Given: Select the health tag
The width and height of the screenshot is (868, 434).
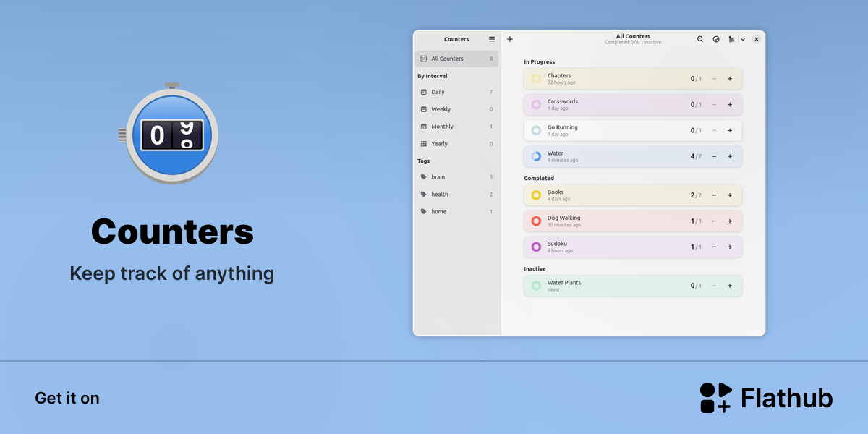Looking at the screenshot, I should point(456,195).
